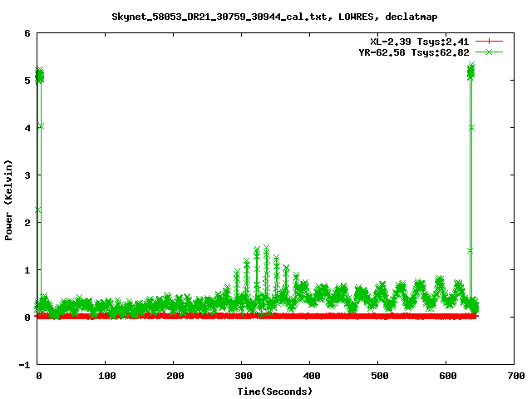The height and width of the screenshot is (399, 532).
Task: Click the y-axis tick label -1
Action: pos(24,365)
